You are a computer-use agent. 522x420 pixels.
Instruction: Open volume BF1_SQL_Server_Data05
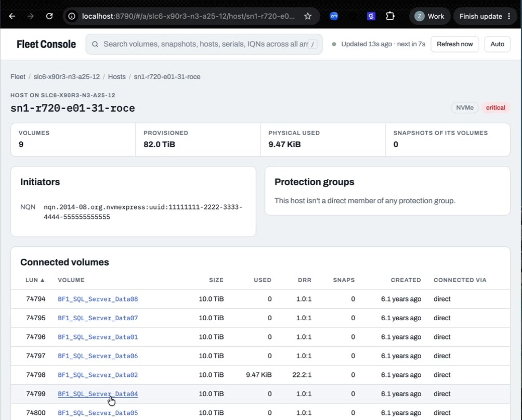[x=98, y=413]
